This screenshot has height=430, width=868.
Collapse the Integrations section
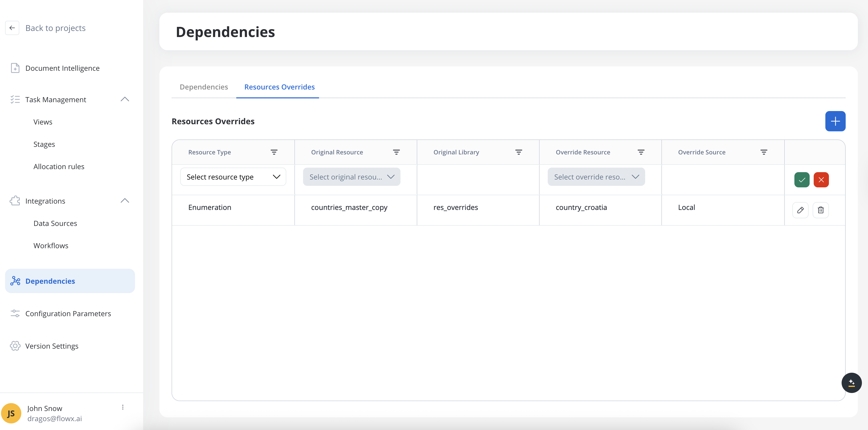[125, 201]
